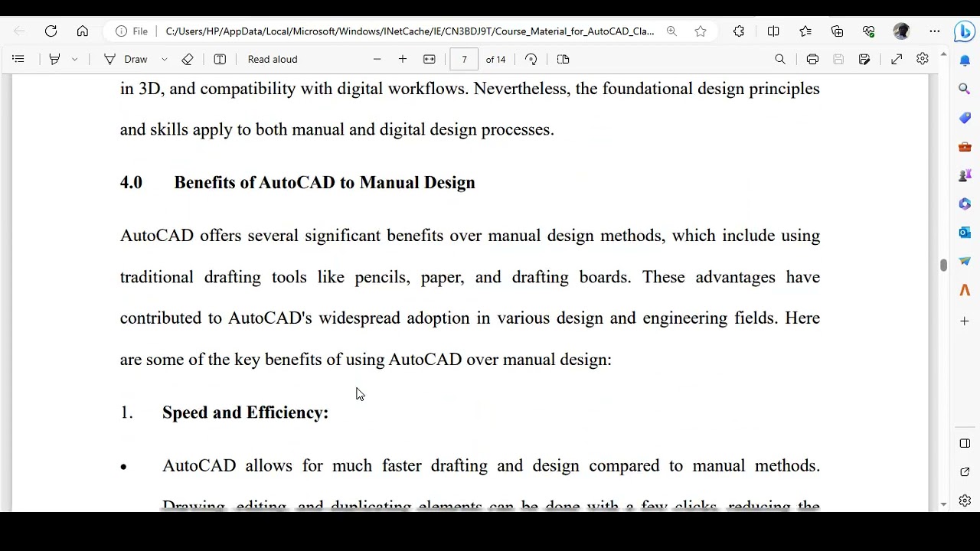Open the orange A app in sidebar
This screenshot has height=551, width=980.
tap(965, 290)
